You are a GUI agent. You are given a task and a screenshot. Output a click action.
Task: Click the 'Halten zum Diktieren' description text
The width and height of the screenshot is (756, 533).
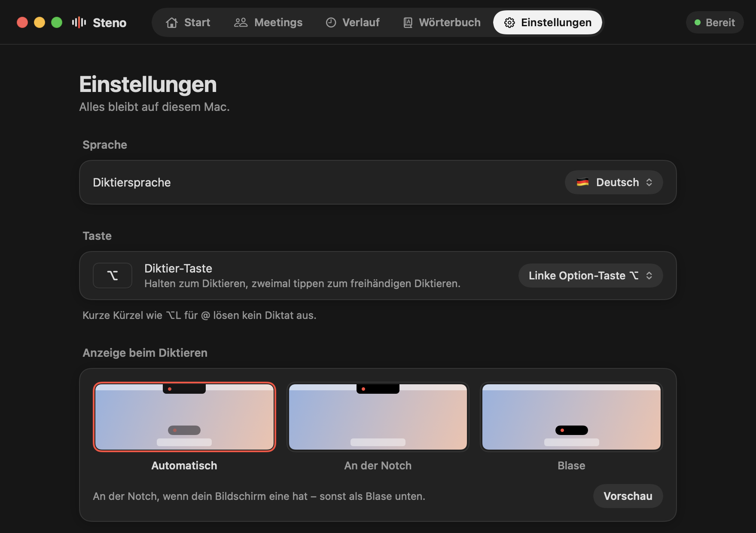[x=302, y=284]
